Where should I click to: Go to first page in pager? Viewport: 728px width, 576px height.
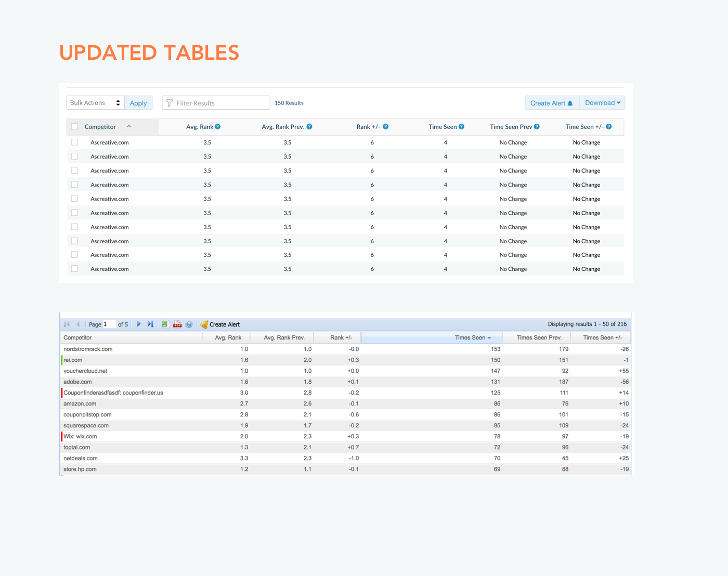[x=67, y=324]
